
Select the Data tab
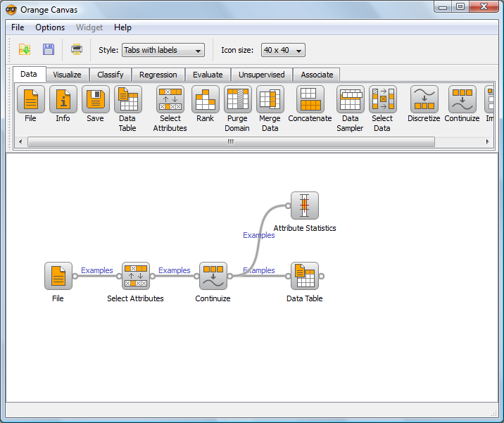(29, 74)
